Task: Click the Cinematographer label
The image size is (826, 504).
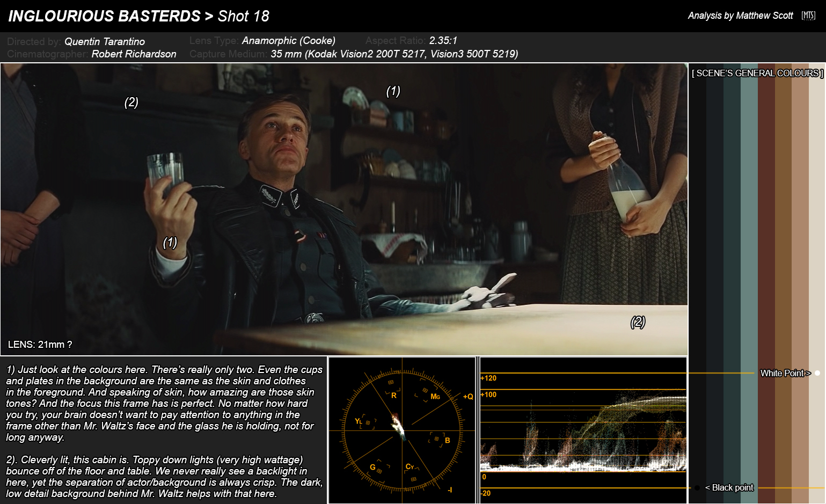Action: [48, 54]
